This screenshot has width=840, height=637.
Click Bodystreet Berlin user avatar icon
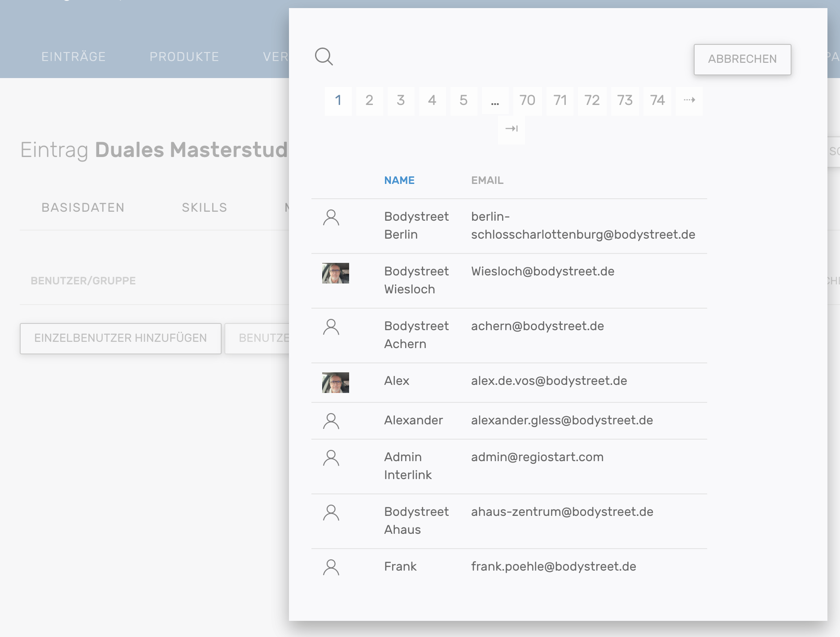[x=331, y=218]
